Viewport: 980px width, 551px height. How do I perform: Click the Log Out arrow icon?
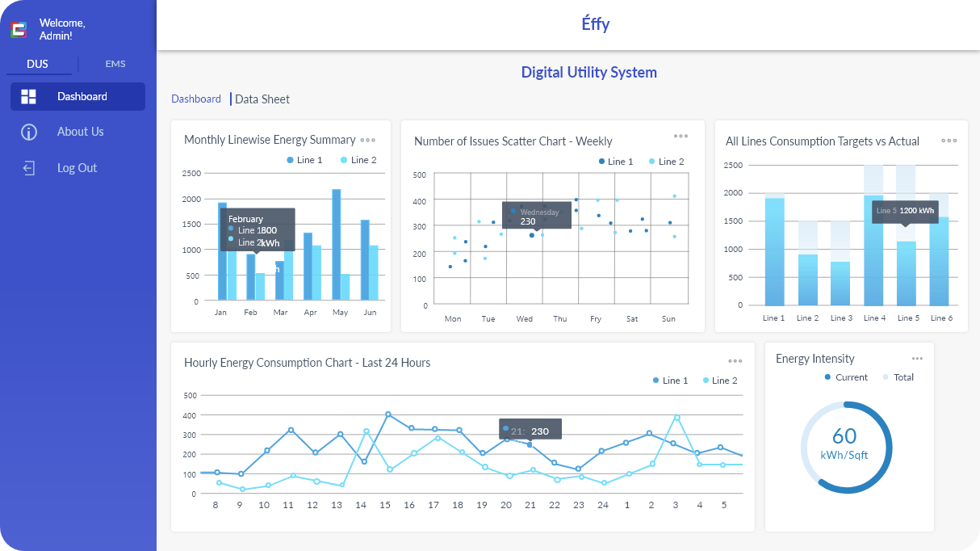point(27,167)
